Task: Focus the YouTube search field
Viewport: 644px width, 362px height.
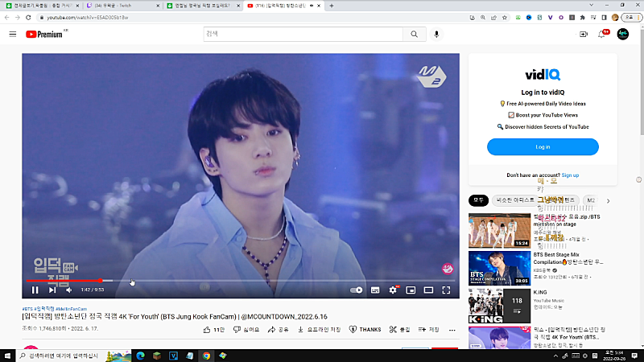Action: [303, 34]
